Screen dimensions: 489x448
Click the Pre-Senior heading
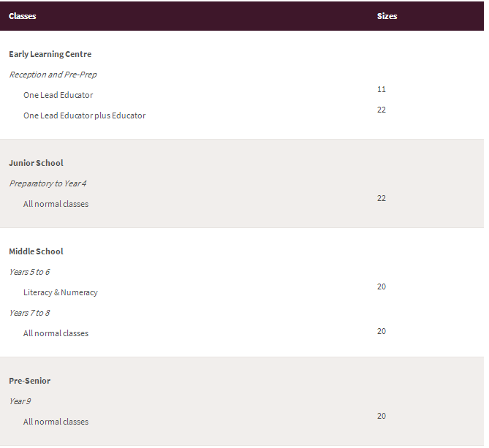pyautogui.click(x=30, y=381)
